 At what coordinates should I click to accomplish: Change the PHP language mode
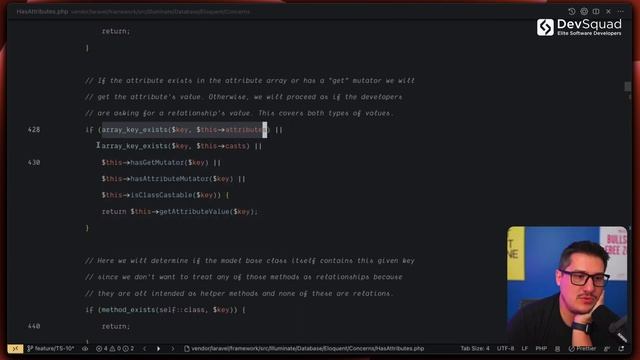click(x=541, y=349)
